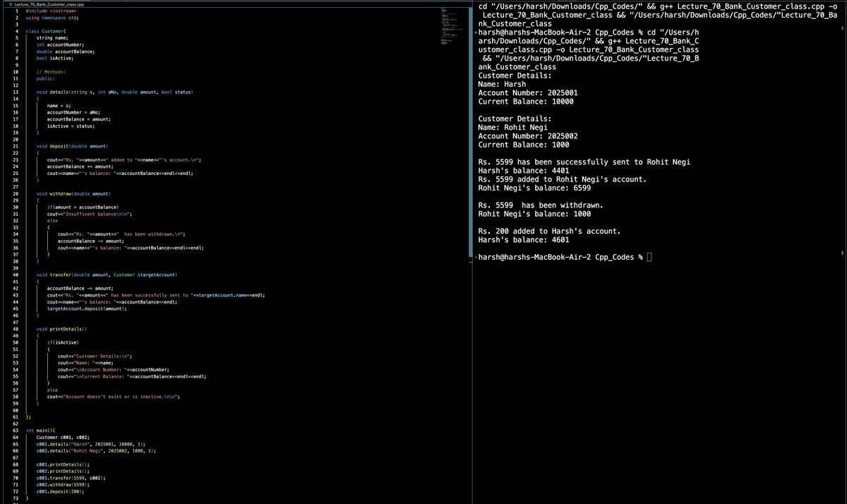The image size is (847, 504).
Task: Click line number 40 in the gutter
Action: [x=16, y=275]
